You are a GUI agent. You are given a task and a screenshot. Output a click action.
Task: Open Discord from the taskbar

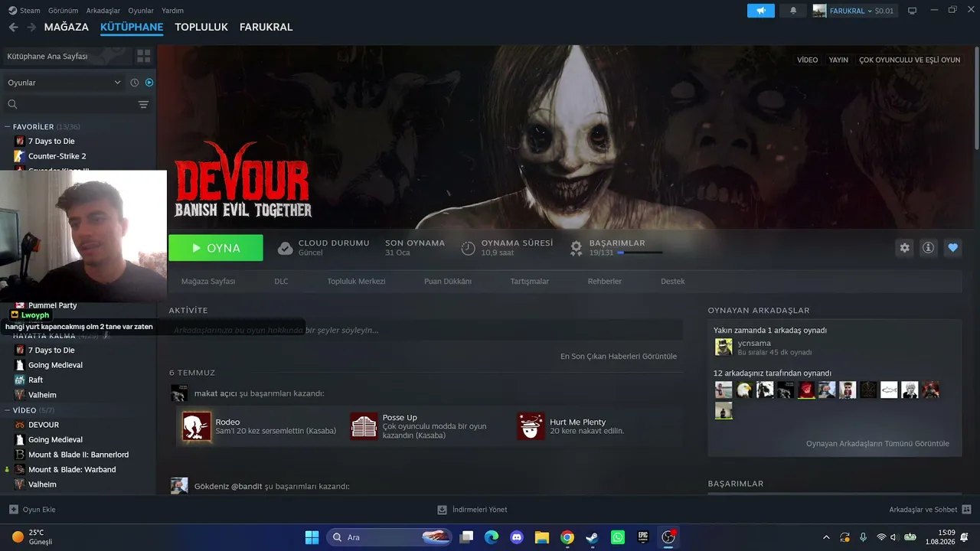coord(517,537)
